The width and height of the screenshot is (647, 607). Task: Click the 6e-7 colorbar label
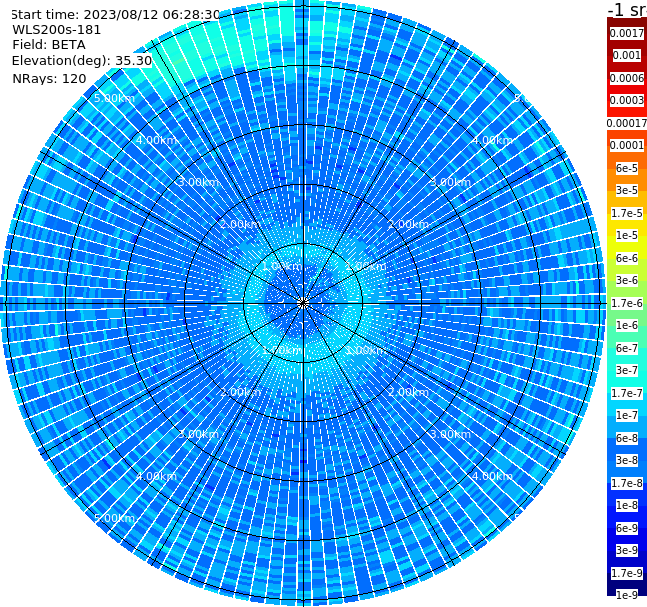click(x=627, y=348)
